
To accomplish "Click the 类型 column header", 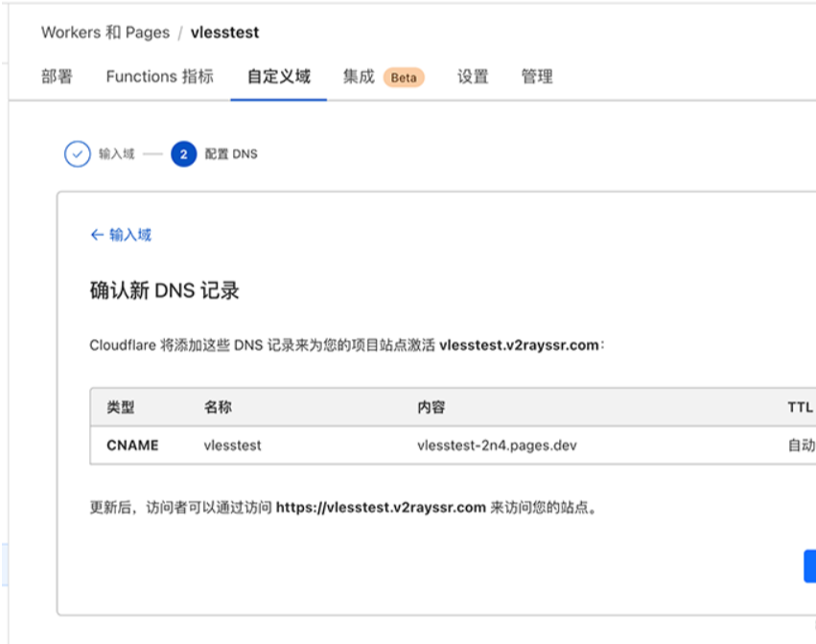I will tap(121, 406).
